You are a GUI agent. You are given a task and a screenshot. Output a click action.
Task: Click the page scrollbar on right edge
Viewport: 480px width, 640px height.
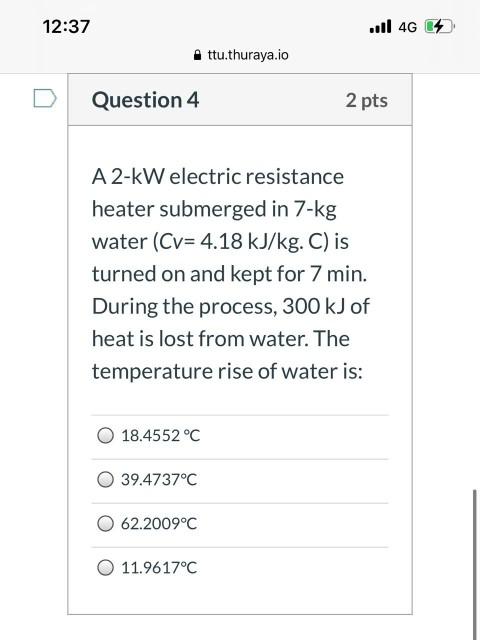point(475,565)
